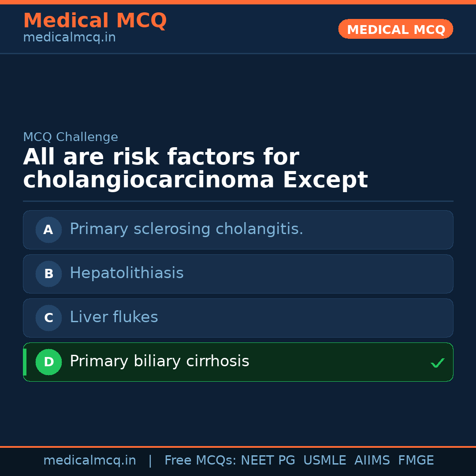
Task: Click the green D option badge
Action: pyautogui.click(x=48, y=362)
